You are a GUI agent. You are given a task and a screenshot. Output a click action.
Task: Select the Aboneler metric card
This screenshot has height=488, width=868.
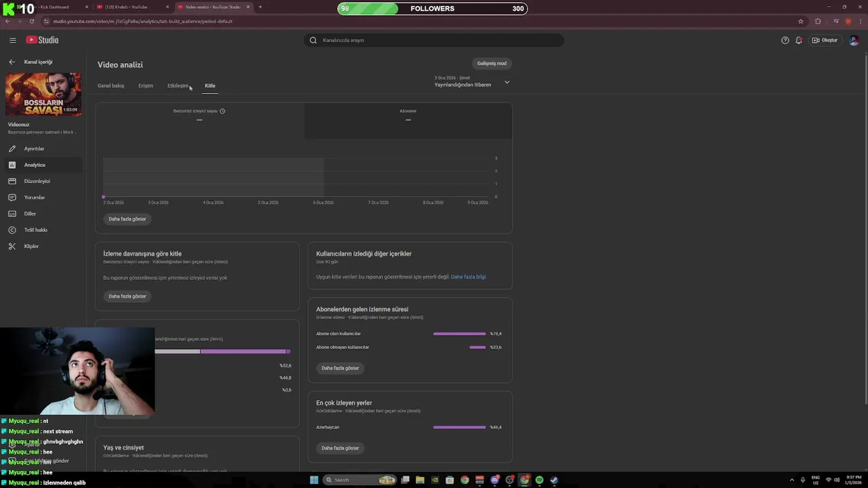[408, 121]
